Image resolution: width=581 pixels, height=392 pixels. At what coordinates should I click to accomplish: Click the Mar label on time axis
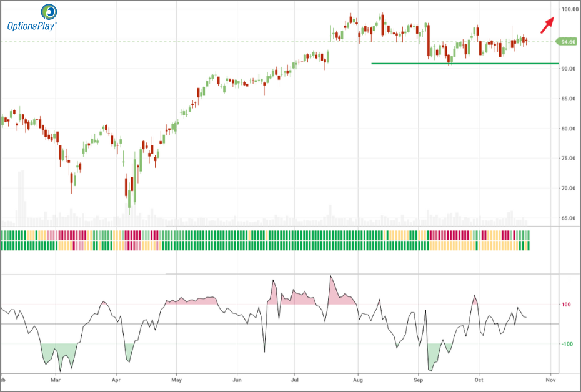(x=56, y=379)
